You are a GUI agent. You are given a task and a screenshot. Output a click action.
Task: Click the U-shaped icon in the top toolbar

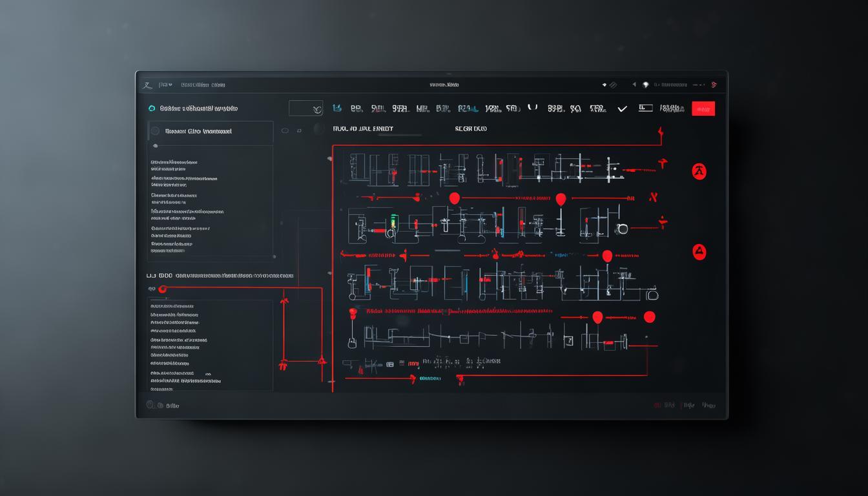click(532, 108)
